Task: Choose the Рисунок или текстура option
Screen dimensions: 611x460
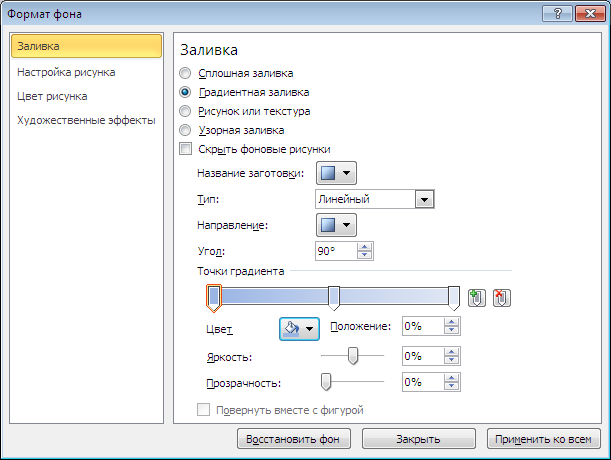Action: [185, 111]
